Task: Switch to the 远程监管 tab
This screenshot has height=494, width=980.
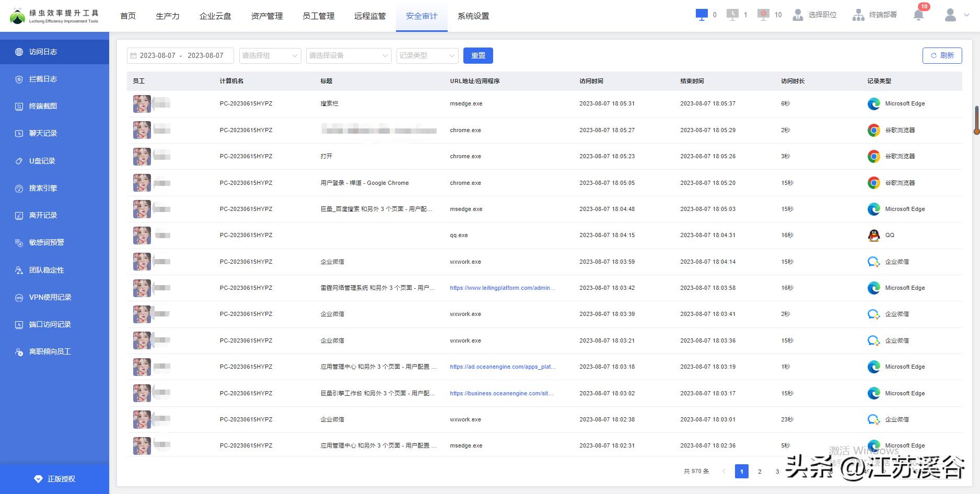Action: click(x=369, y=16)
